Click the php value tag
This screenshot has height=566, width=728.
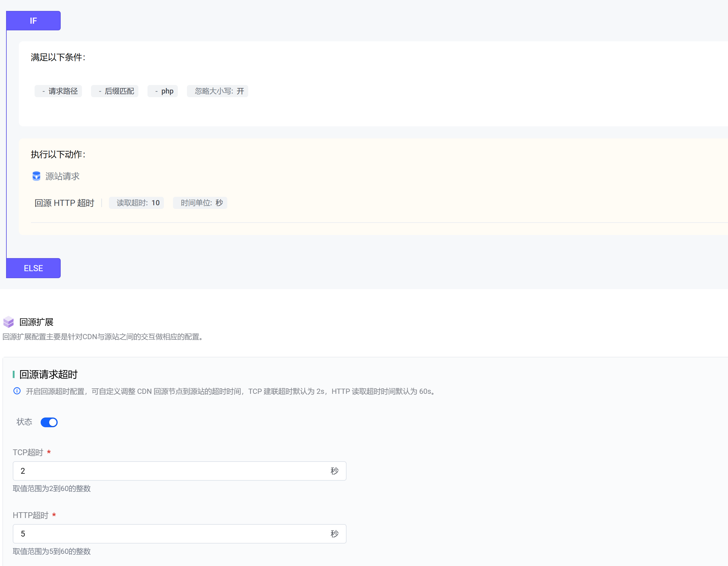click(163, 91)
